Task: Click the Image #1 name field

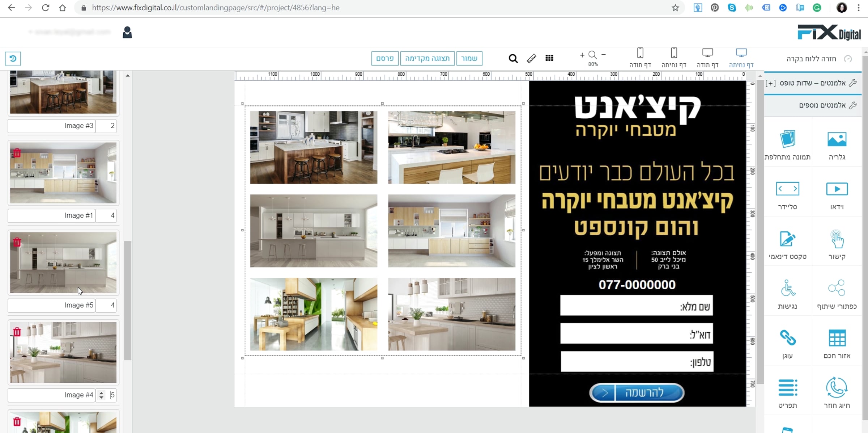Action: pyautogui.click(x=51, y=215)
